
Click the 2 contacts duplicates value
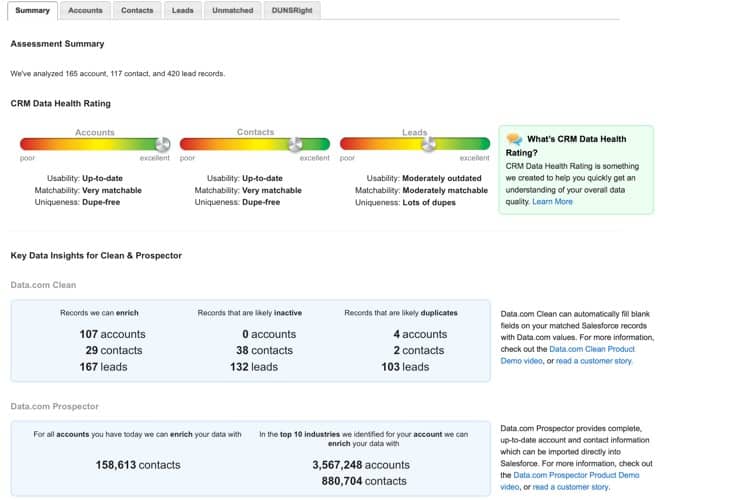coord(419,351)
